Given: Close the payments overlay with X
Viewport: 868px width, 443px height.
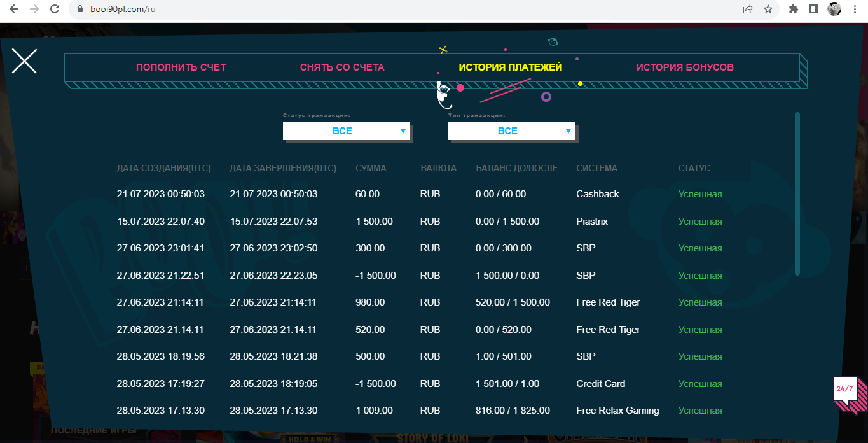Looking at the screenshot, I should pyautogui.click(x=24, y=61).
